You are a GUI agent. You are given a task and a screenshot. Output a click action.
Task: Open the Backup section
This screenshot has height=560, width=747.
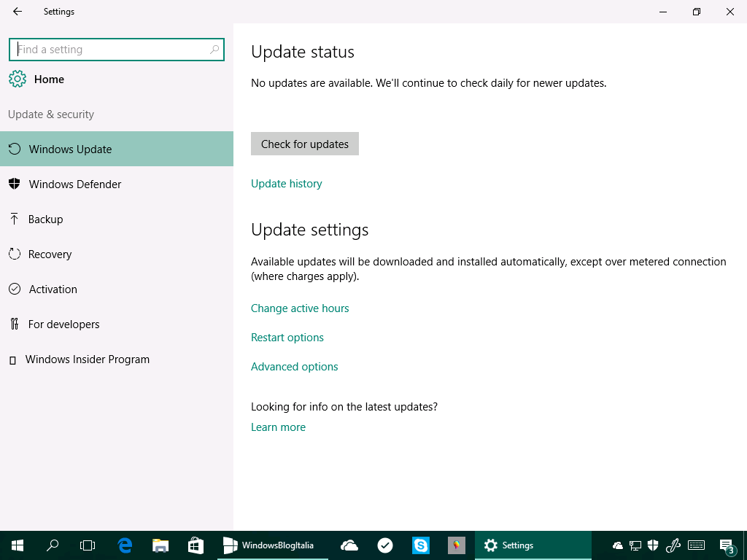(x=117, y=219)
